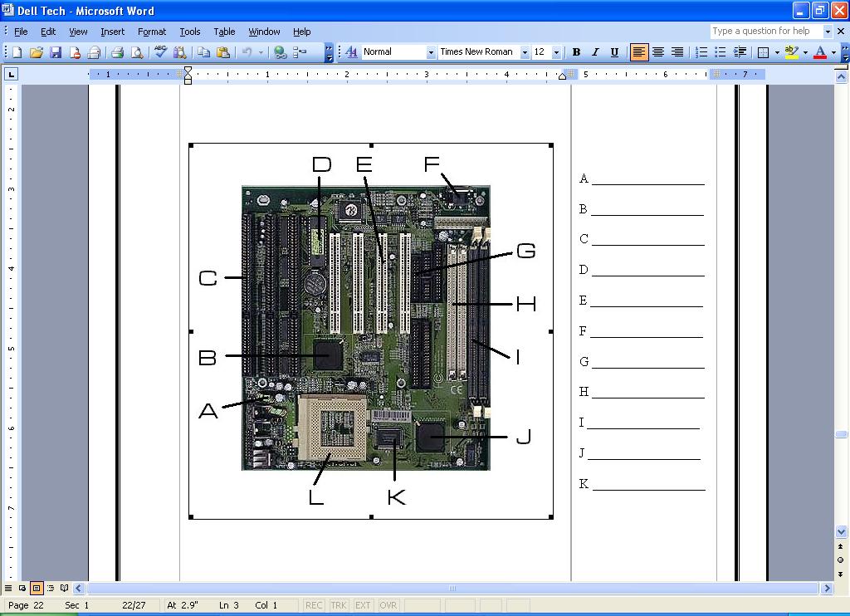Expand the border style dropdown arrow
The width and height of the screenshot is (850, 616).
[x=777, y=52]
